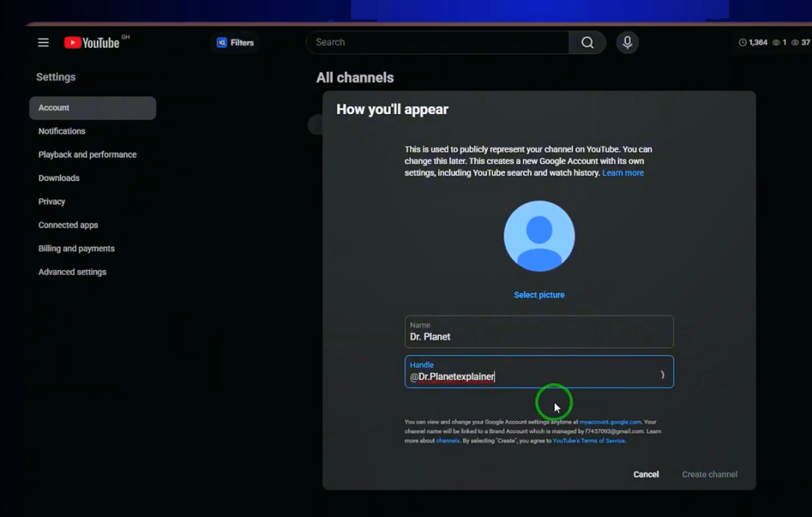This screenshot has width=812, height=517.
Task: Open the Filters extension button
Action: tap(235, 42)
